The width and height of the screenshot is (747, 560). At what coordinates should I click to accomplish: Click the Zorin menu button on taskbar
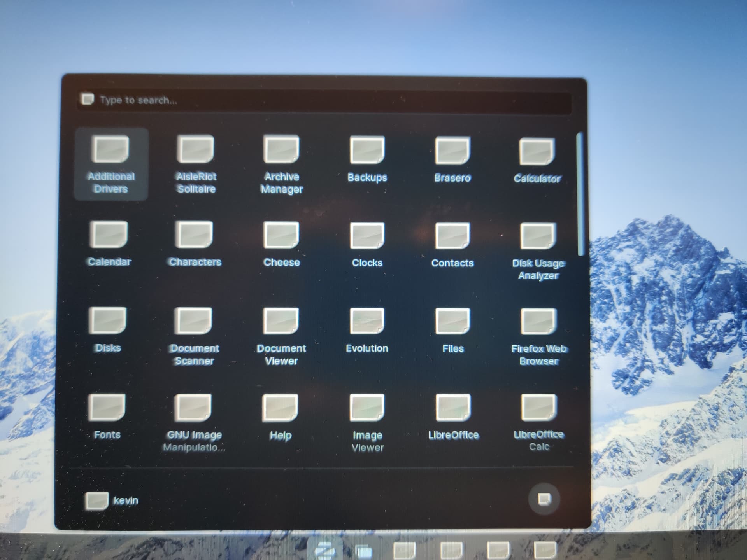[x=325, y=549]
